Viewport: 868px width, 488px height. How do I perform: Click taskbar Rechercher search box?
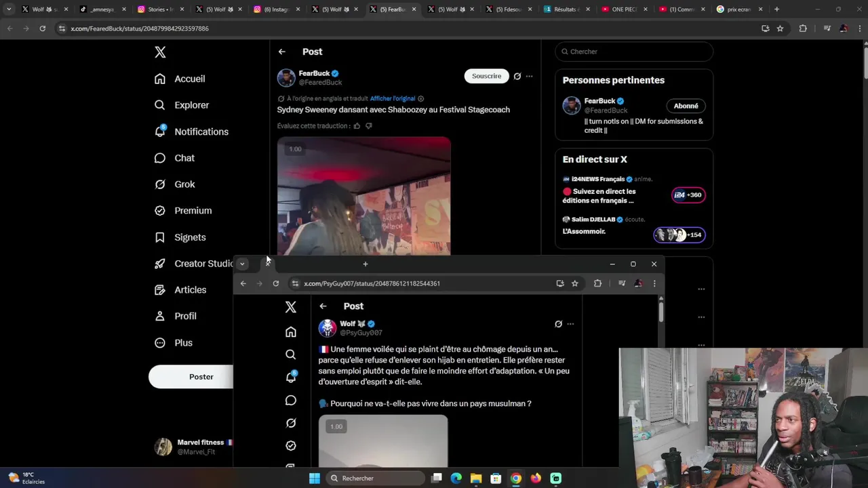tap(374, 479)
